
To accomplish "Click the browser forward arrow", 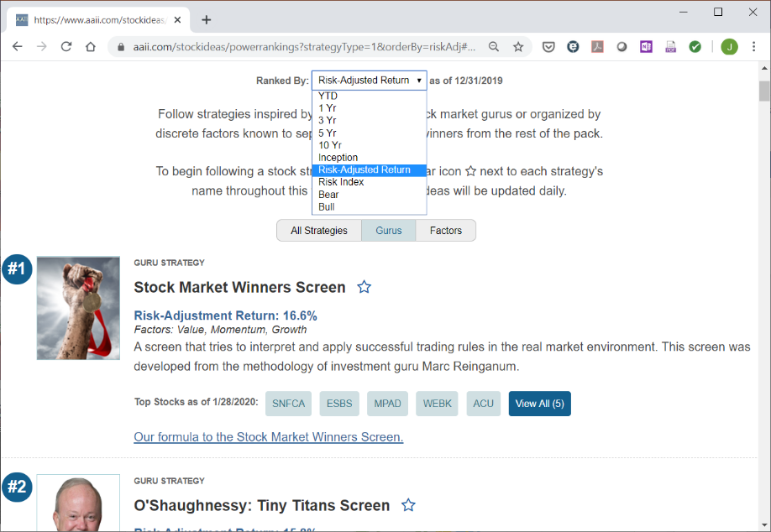I will (x=42, y=47).
